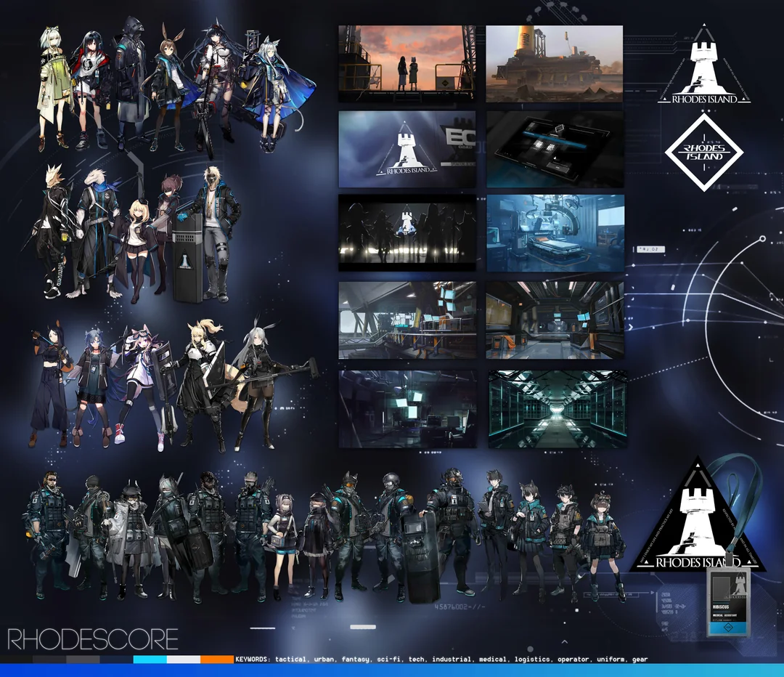The width and height of the screenshot is (784, 677).
Task: Click the keyword "tech"
Action: pos(417,660)
